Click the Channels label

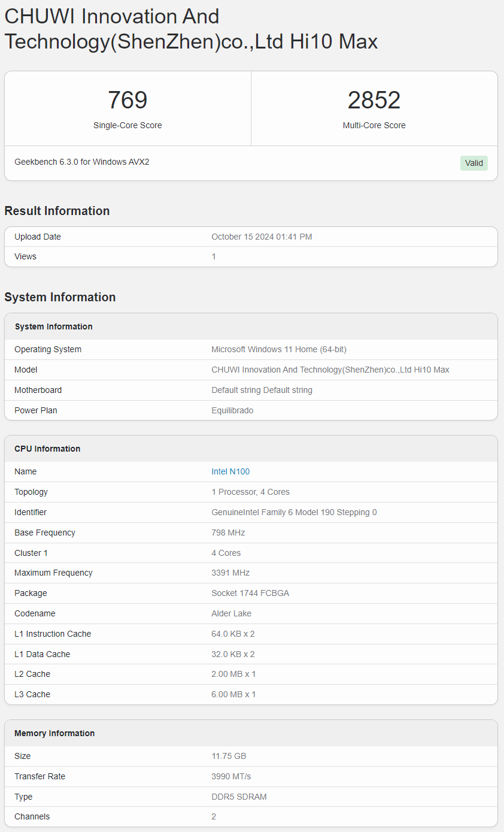pos(32,816)
